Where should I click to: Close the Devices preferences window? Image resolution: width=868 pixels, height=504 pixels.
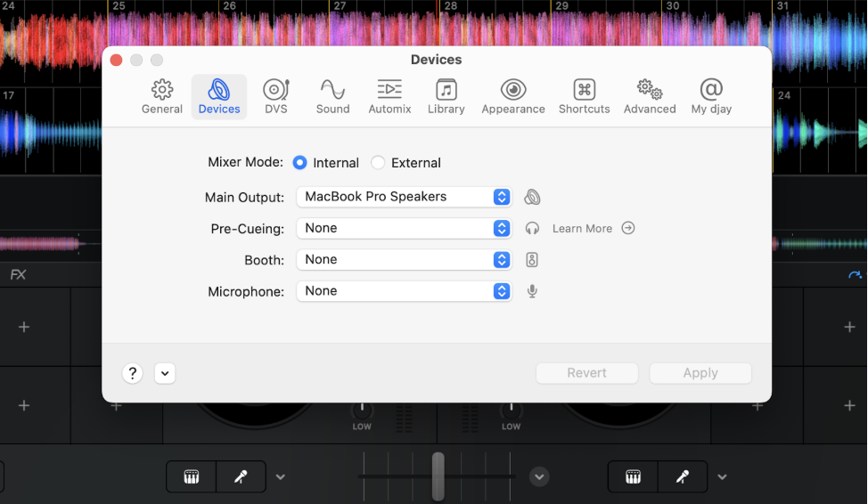116,60
